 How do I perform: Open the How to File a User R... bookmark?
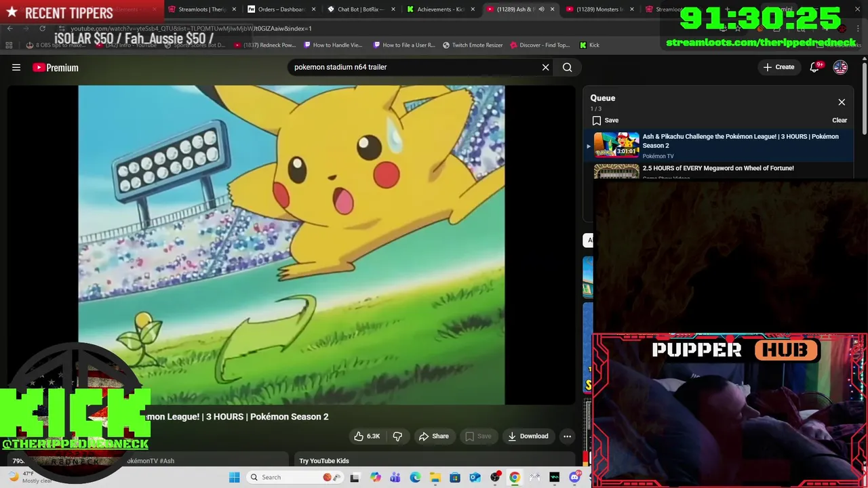click(404, 45)
